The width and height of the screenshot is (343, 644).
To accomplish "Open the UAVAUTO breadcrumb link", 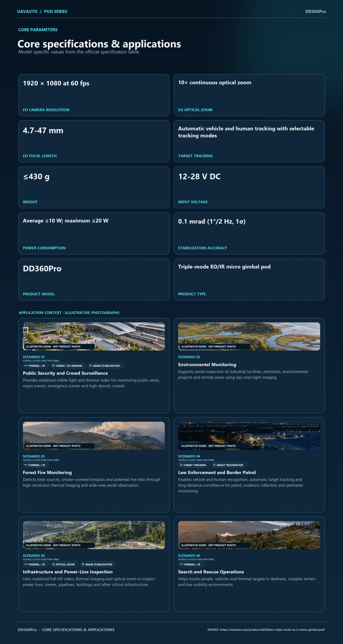I will [x=27, y=12].
